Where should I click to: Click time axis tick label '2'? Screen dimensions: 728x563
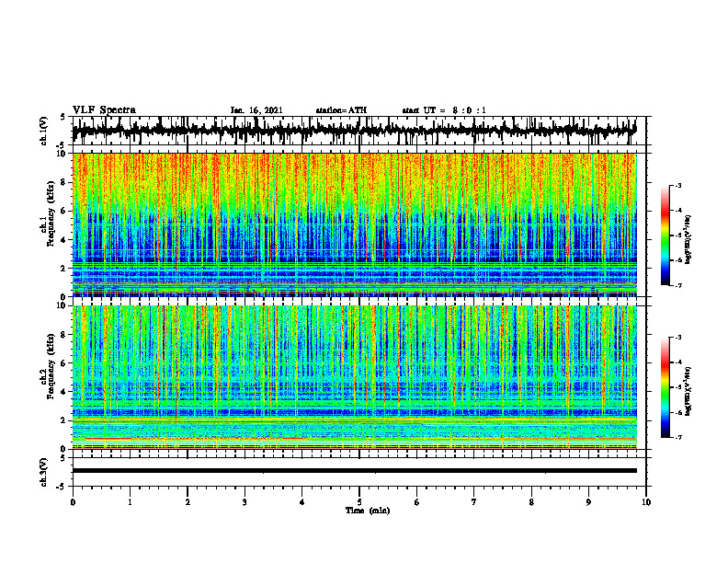188,502
